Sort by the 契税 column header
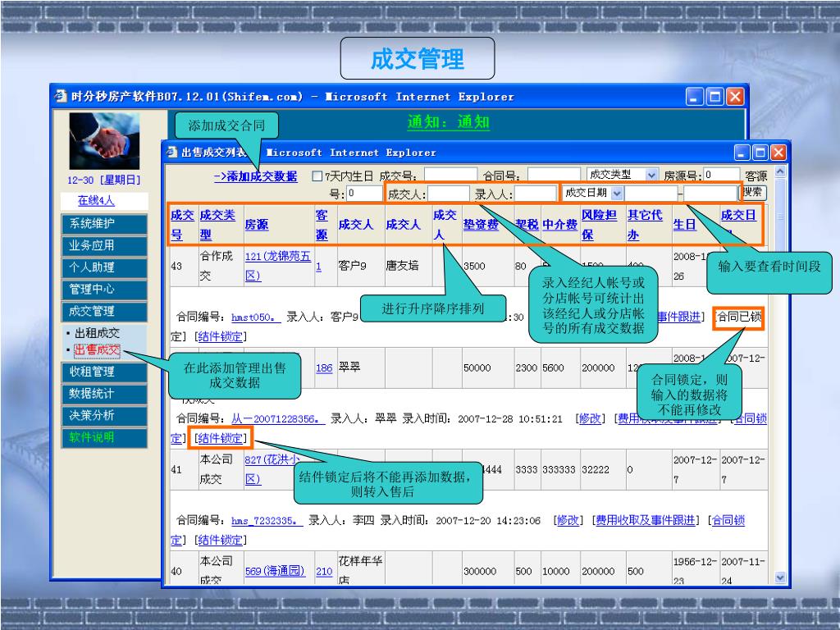This screenshot has height=630, width=840. [x=527, y=225]
